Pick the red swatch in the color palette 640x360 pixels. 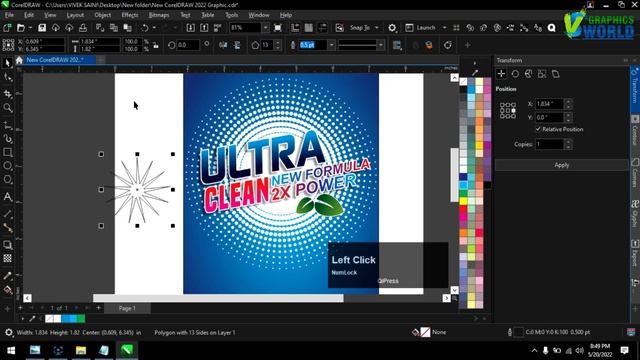tap(463, 209)
